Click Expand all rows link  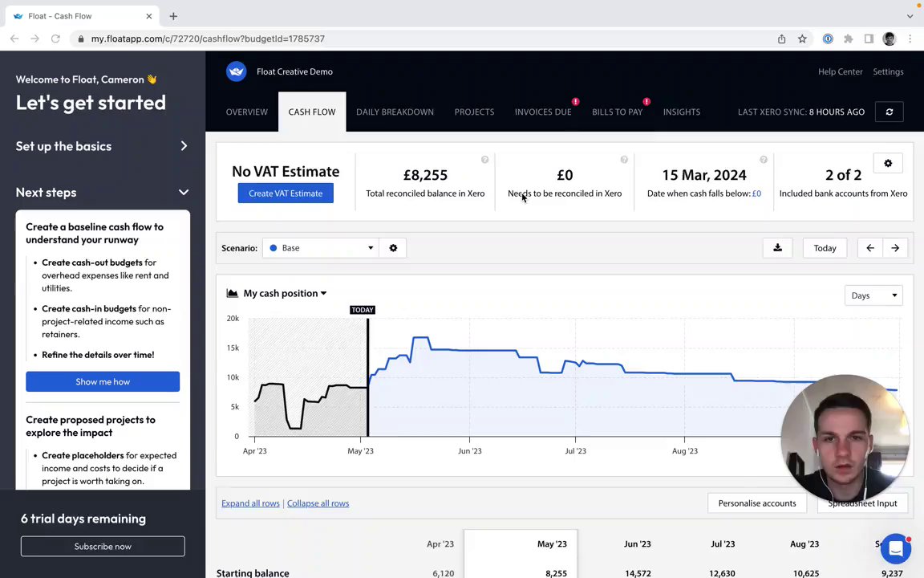pyautogui.click(x=250, y=503)
